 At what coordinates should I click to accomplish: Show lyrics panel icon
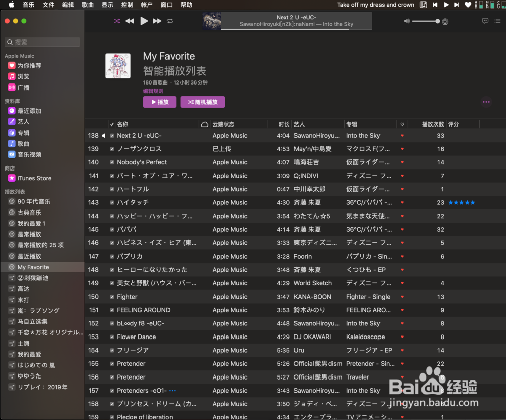485,21
